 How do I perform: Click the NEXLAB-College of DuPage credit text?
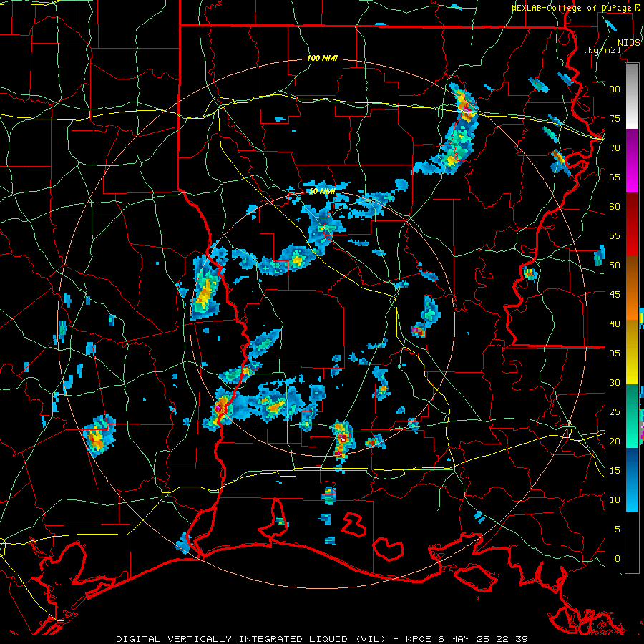[572, 8]
